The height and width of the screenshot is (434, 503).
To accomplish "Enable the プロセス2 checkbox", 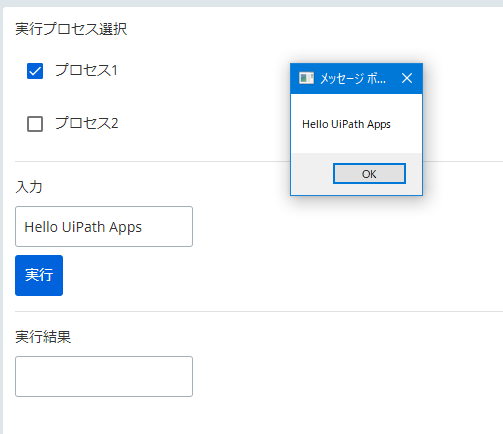I will (x=35, y=124).
